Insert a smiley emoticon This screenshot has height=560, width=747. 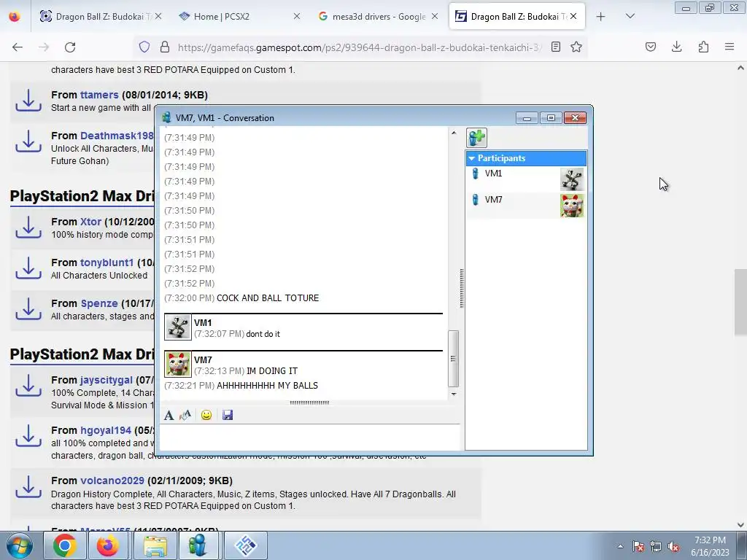[206, 415]
